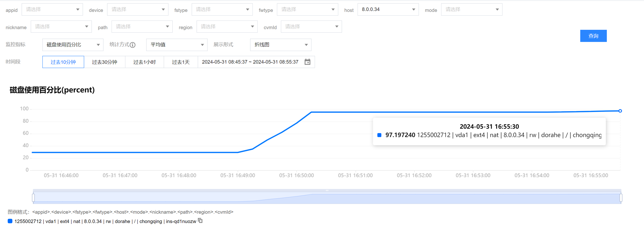This screenshot has width=644, height=228.
Task: Choose the 过去1小时 time range
Action: [144, 62]
